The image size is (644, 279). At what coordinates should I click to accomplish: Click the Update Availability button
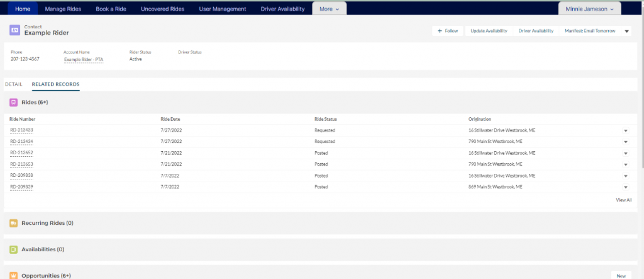click(489, 31)
